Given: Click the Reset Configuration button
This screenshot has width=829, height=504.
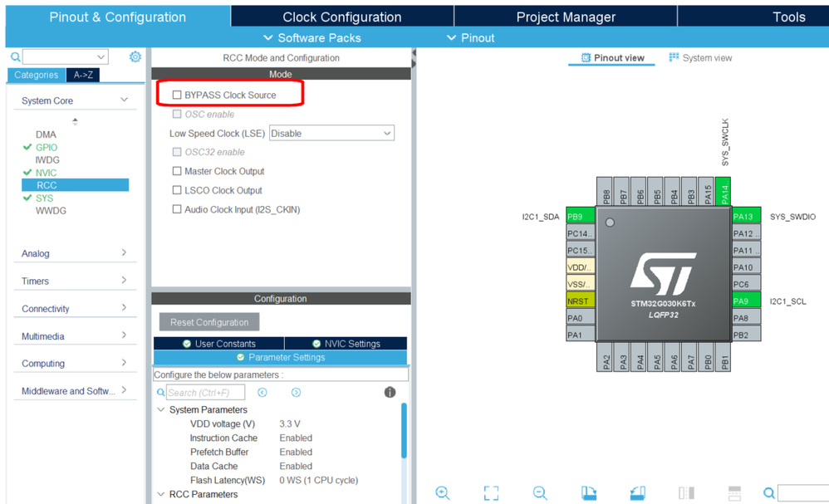Looking at the screenshot, I should [209, 321].
